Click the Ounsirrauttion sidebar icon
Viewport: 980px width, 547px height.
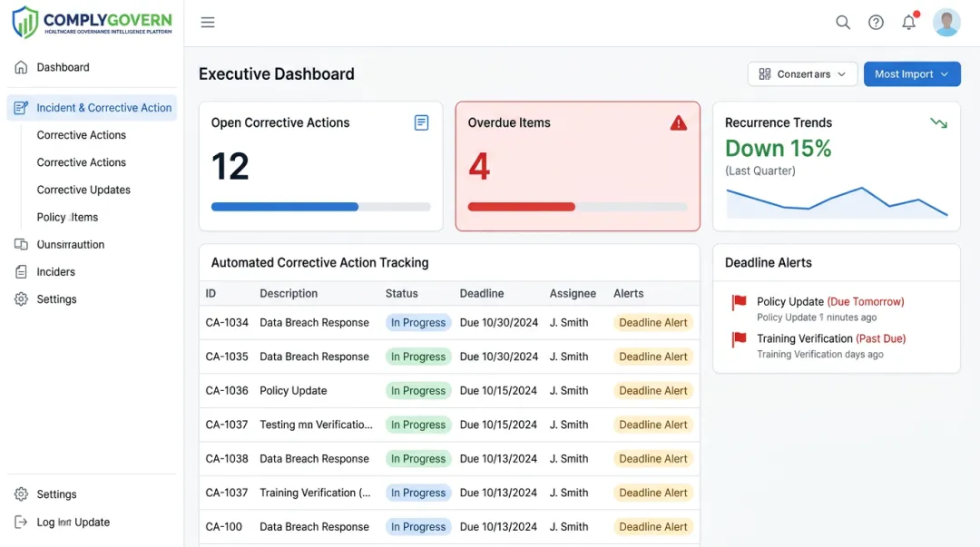click(x=21, y=244)
